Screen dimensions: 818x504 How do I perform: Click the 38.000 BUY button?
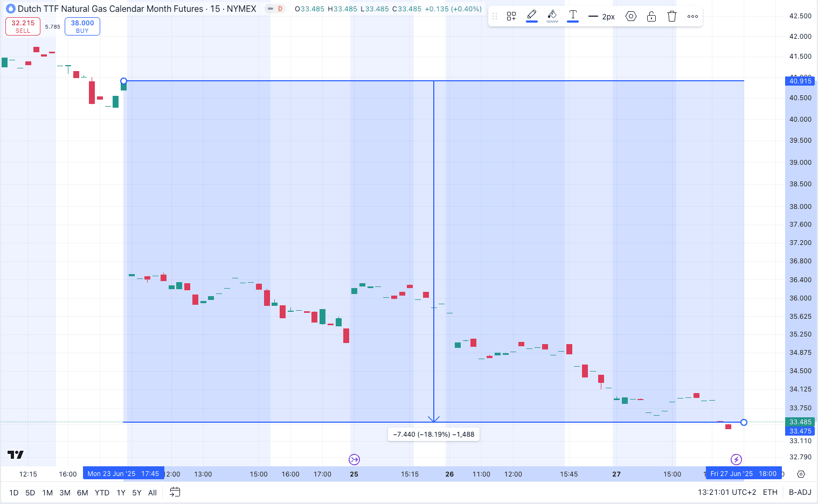click(x=82, y=26)
